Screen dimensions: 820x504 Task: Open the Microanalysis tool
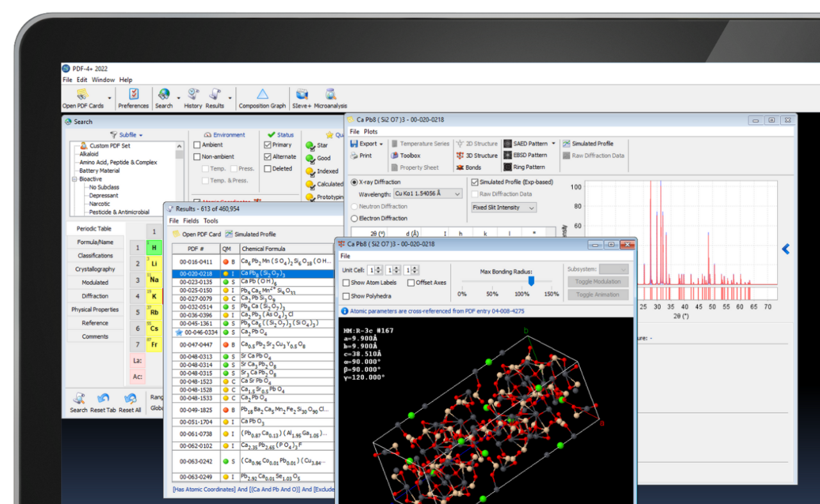331,99
